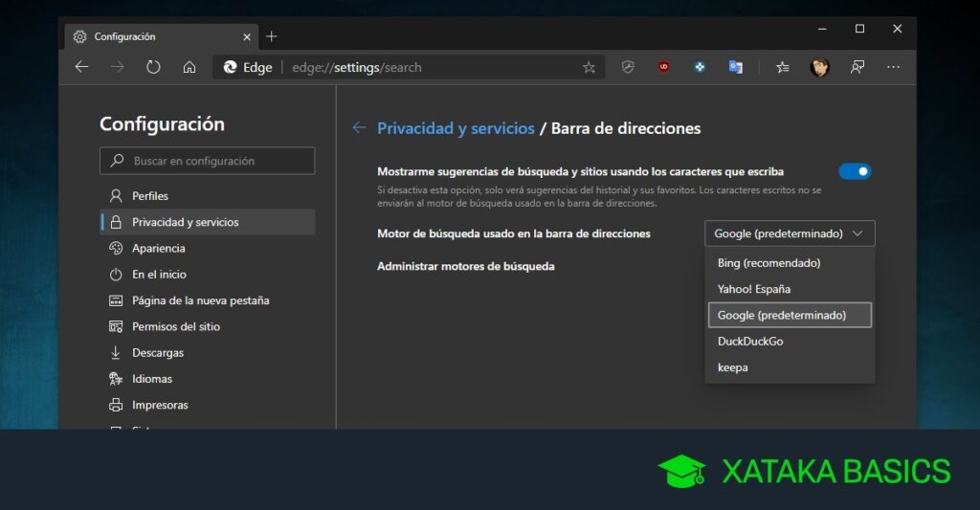Click the favorite star in address bar
980x510 pixels.
coord(589,67)
